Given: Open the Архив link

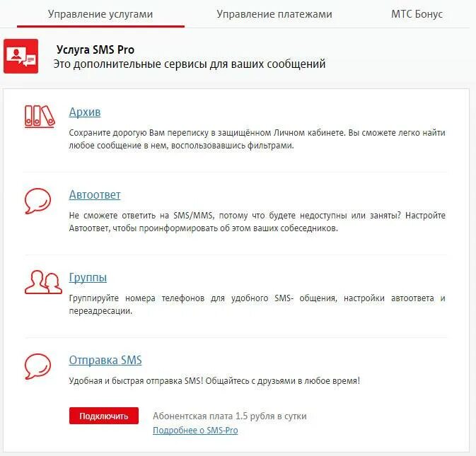Looking at the screenshot, I should click(x=85, y=112).
